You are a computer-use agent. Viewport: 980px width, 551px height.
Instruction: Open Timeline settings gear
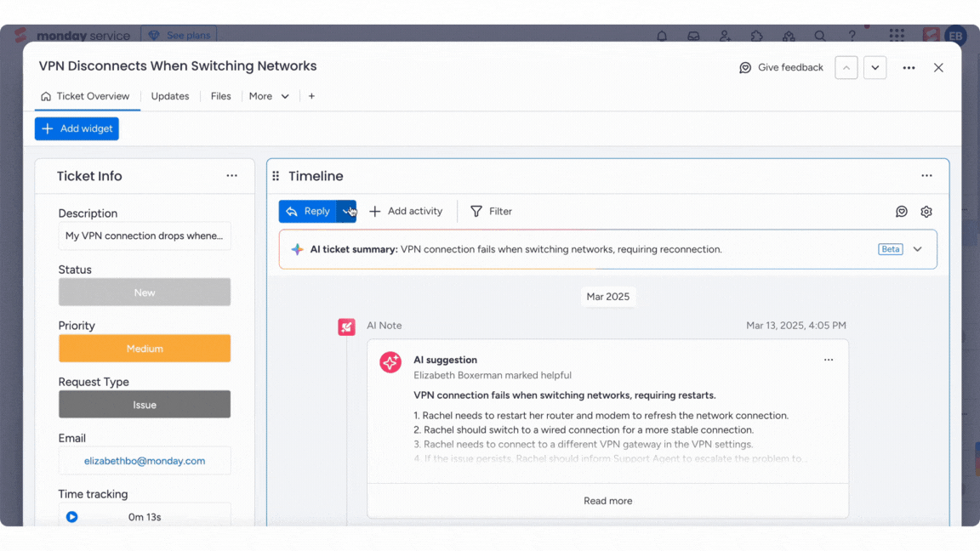[926, 212]
